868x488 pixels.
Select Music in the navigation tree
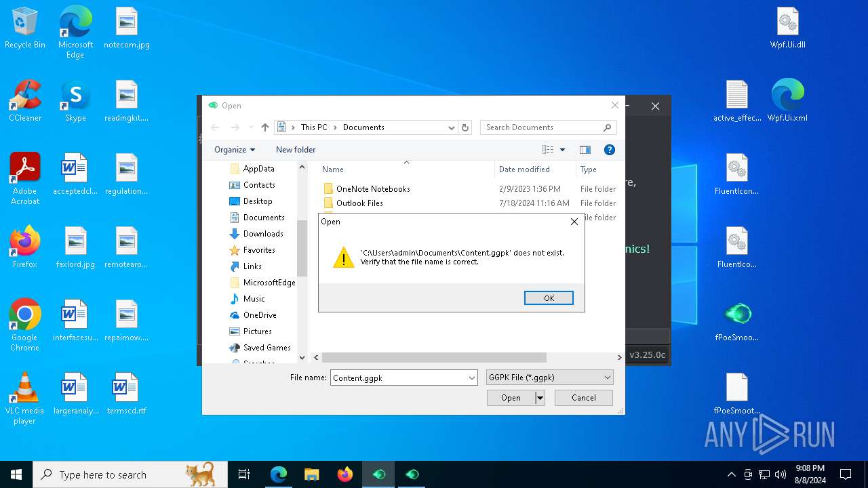pyautogui.click(x=254, y=299)
